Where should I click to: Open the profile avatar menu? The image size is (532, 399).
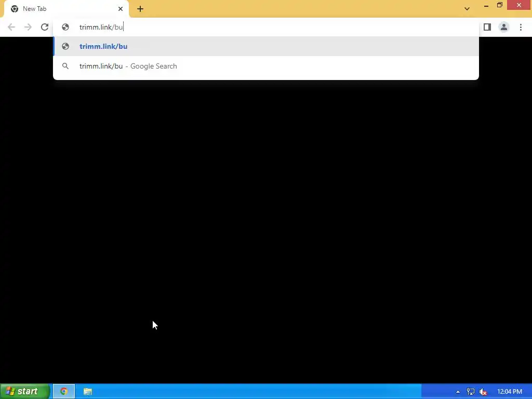[x=504, y=27]
